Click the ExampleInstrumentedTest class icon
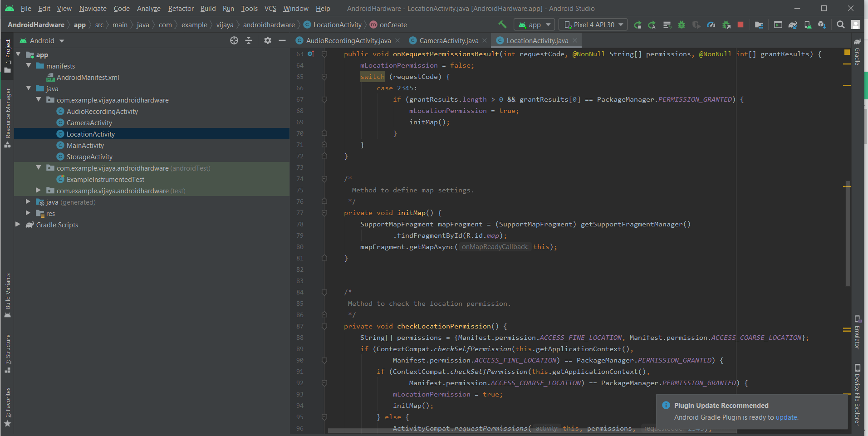This screenshot has width=868, height=436. pyautogui.click(x=60, y=179)
